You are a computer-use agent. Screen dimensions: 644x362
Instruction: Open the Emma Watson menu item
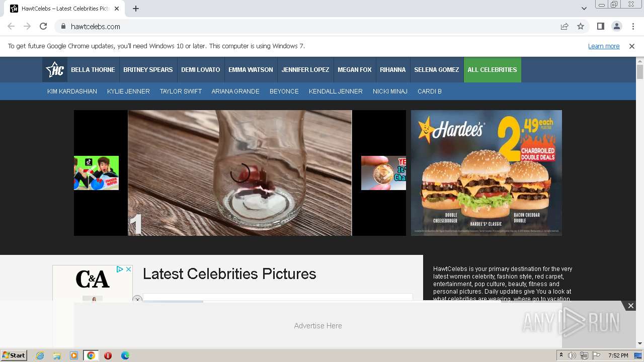(x=251, y=70)
